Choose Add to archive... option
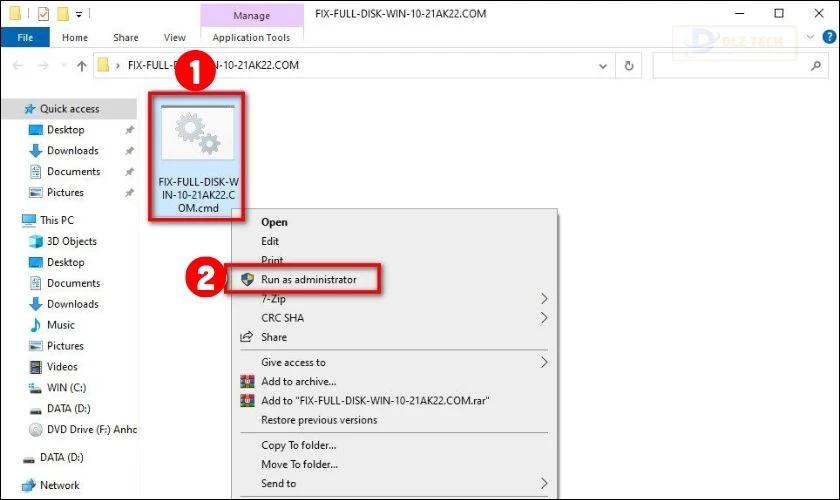Screen dimensions: 840x500 point(298,382)
